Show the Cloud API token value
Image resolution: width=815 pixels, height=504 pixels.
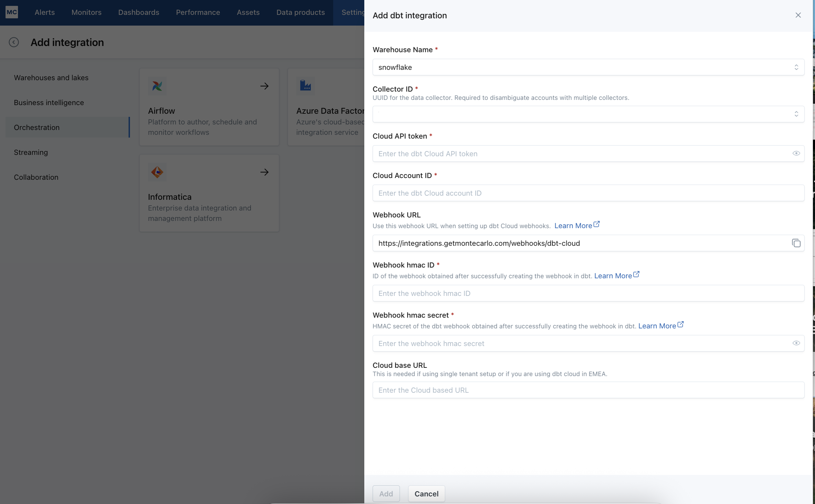tap(796, 153)
